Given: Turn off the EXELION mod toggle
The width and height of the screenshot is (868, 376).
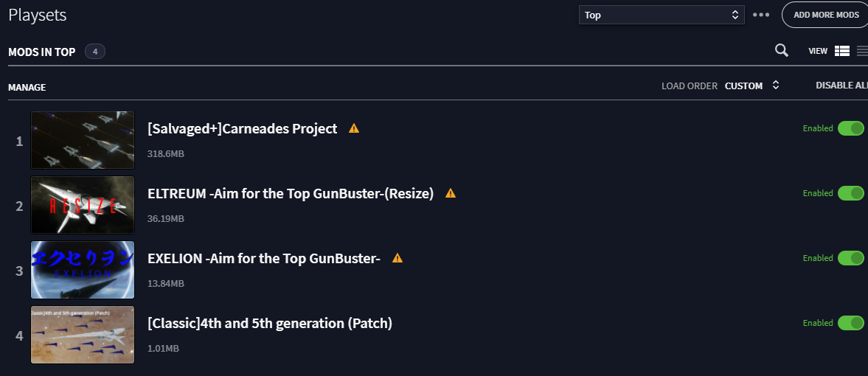Looking at the screenshot, I should click(x=851, y=258).
